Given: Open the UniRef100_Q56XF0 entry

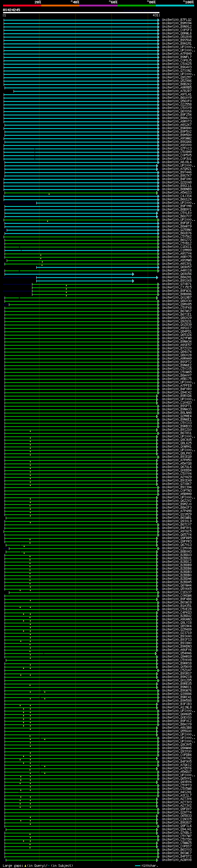Looking at the screenshot, I should [177, 101].
